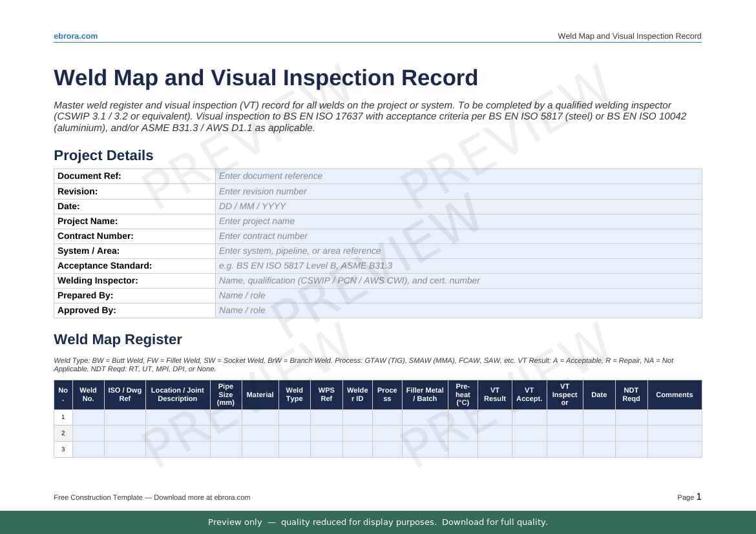
Task: Select the System / Area input field
Action: 457,251
